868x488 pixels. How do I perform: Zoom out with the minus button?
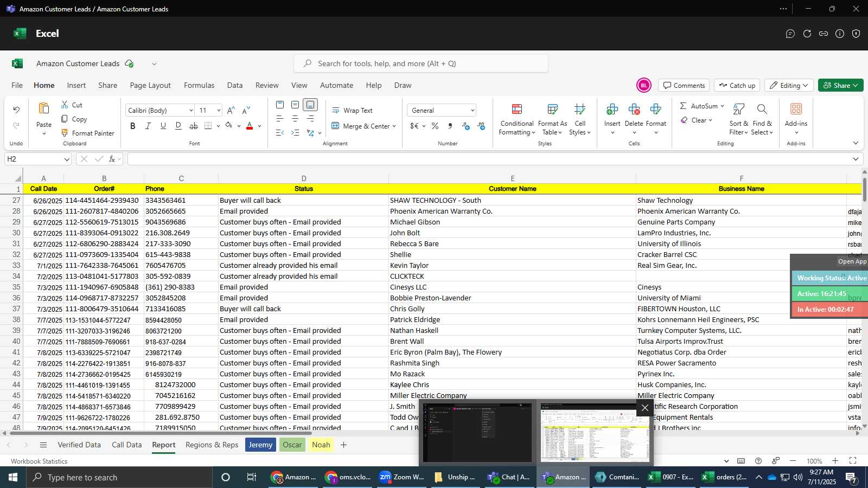[x=793, y=461]
